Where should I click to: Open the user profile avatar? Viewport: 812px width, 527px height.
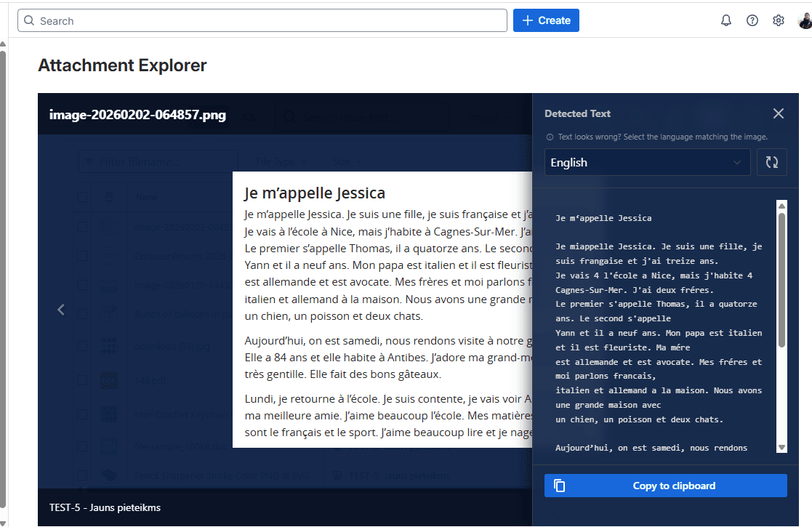[x=804, y=20]
